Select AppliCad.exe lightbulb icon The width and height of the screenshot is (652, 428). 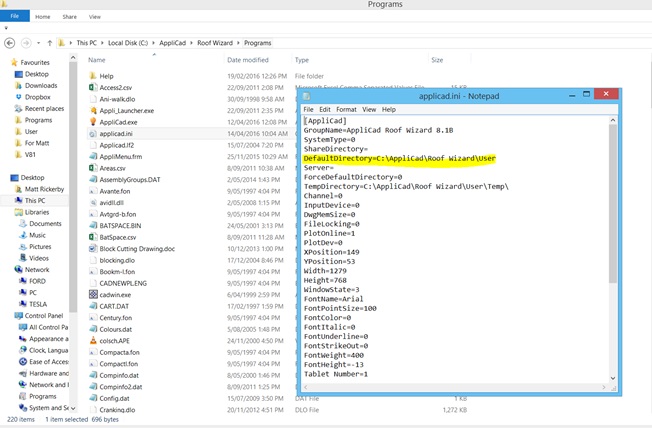pos(93,122)
